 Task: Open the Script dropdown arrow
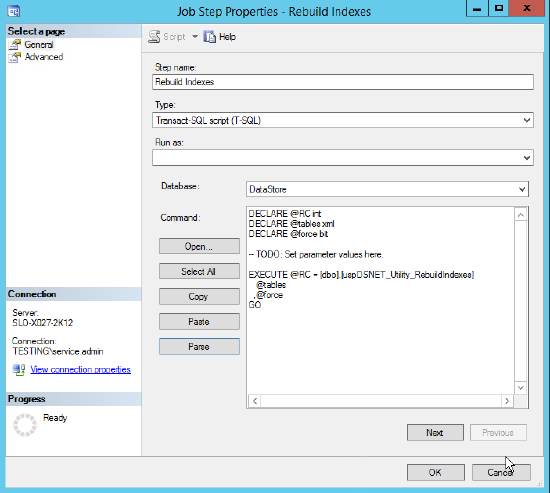[195, 36]
